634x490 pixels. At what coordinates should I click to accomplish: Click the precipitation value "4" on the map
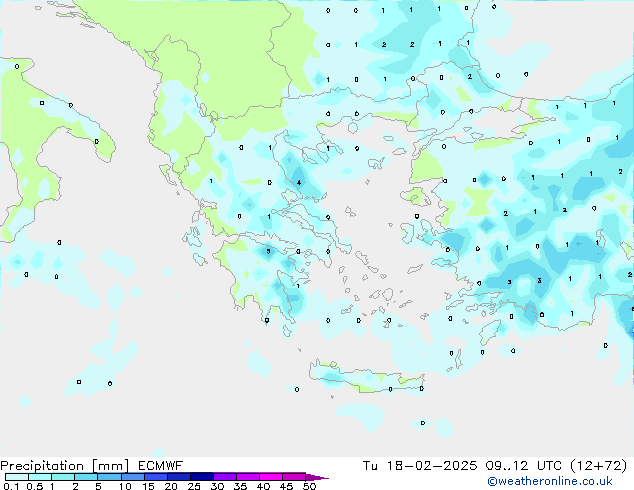coord(299,182)
